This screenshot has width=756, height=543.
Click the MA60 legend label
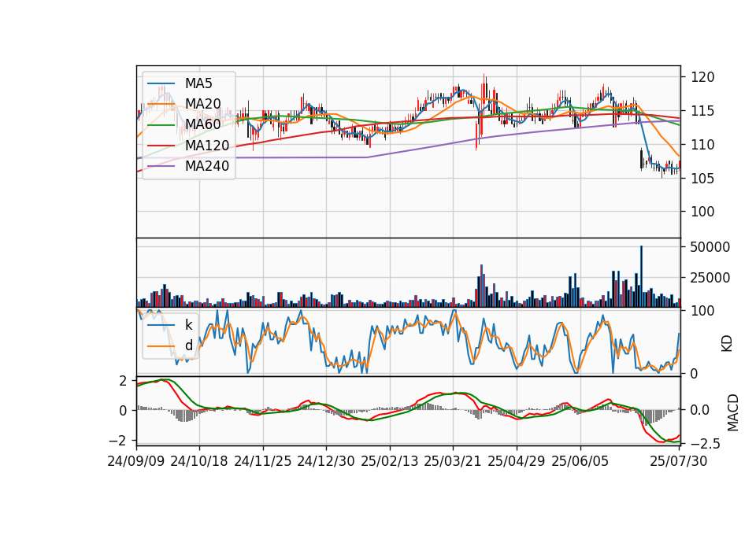click(202, 124)
